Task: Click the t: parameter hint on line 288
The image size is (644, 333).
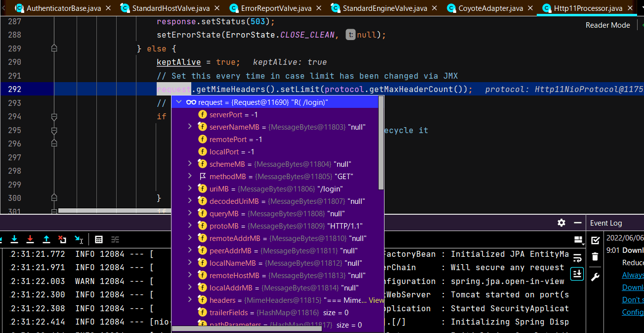Action: click(350, 35)
